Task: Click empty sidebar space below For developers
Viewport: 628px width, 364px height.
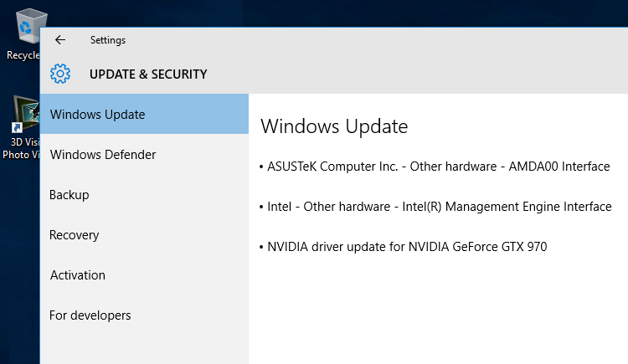Action: click(144, 347)
